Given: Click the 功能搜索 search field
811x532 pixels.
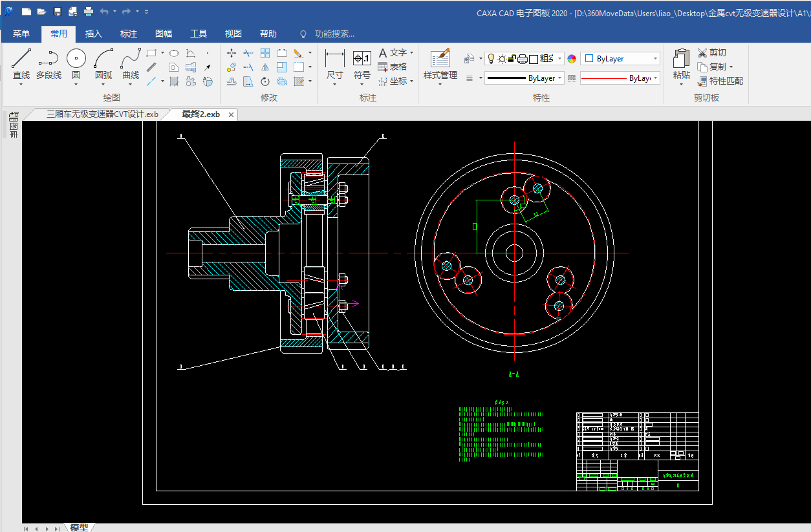Looking at the screenshot, I should coord(334,34).
